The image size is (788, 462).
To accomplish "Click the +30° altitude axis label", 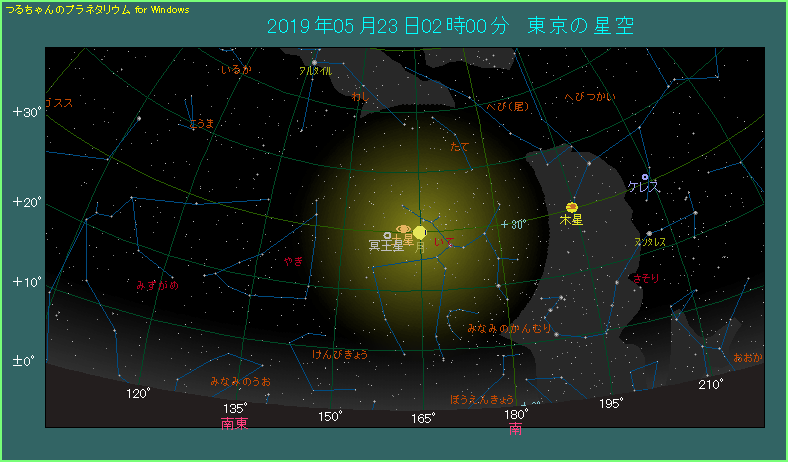I will 27,112.
